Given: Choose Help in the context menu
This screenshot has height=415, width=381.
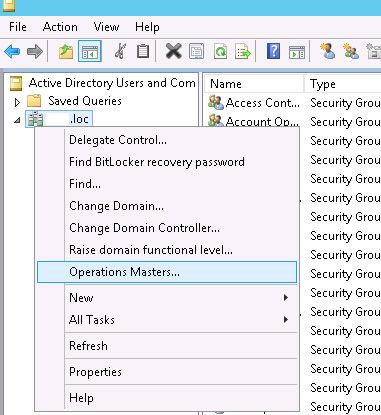Looking at the screenshot, I should click(167, 398).
